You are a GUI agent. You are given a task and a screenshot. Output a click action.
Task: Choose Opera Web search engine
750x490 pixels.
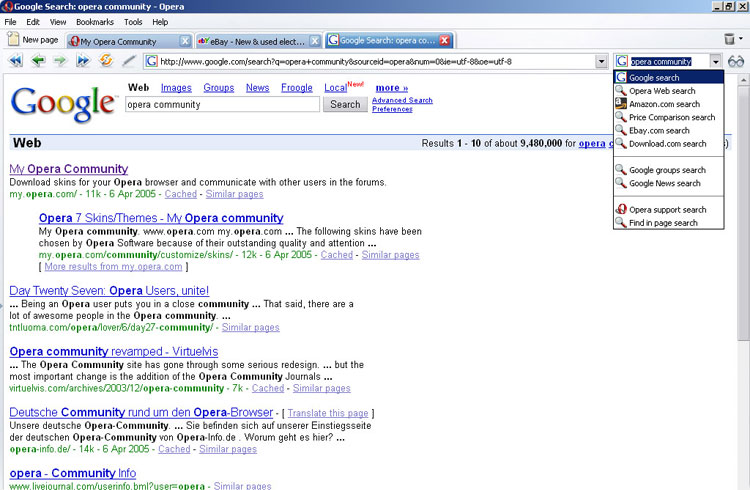pyautogui.click(x=669, y=91)
